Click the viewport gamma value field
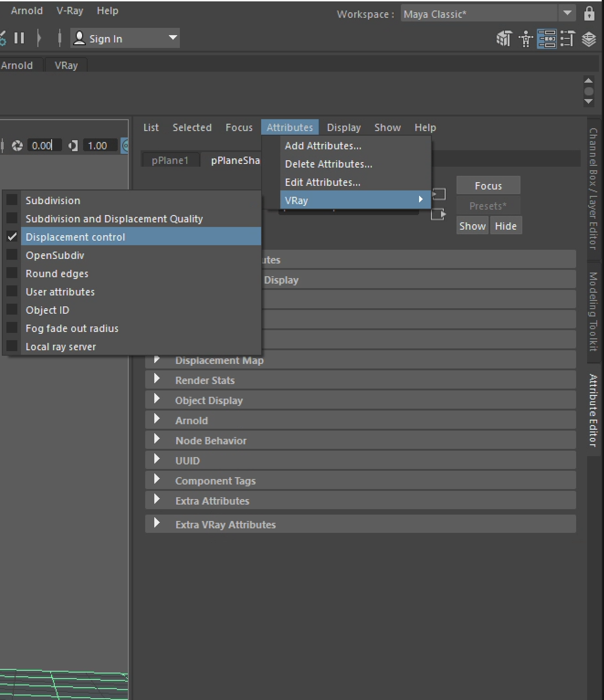The image size is (604, 700). click(x=100, y=146)
